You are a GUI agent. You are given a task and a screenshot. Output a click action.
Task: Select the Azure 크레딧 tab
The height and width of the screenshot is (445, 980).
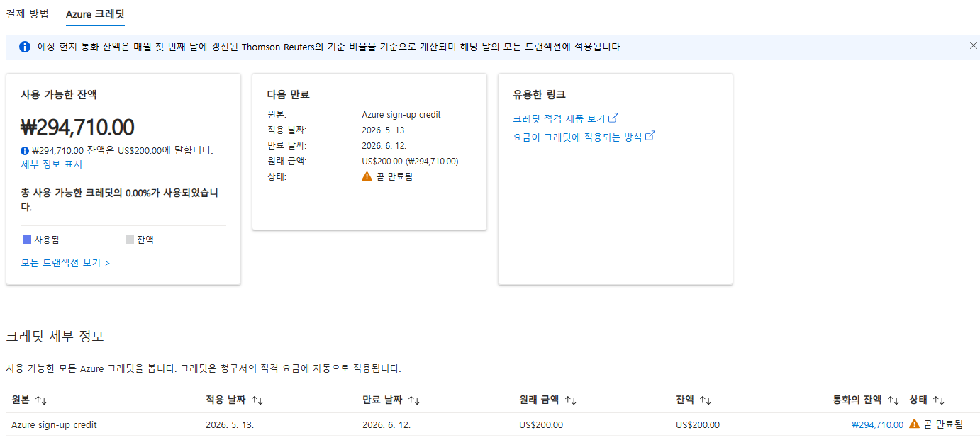click(95, 13)
